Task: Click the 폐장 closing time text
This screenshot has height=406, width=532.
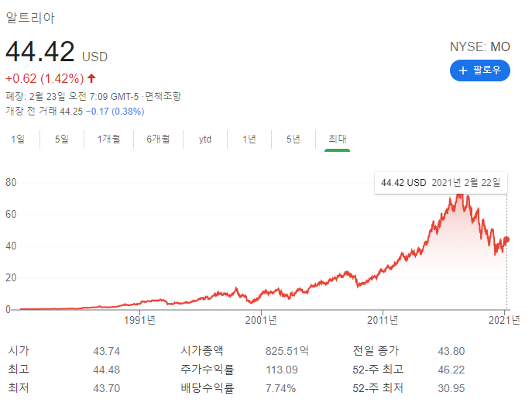Action: 72,96
